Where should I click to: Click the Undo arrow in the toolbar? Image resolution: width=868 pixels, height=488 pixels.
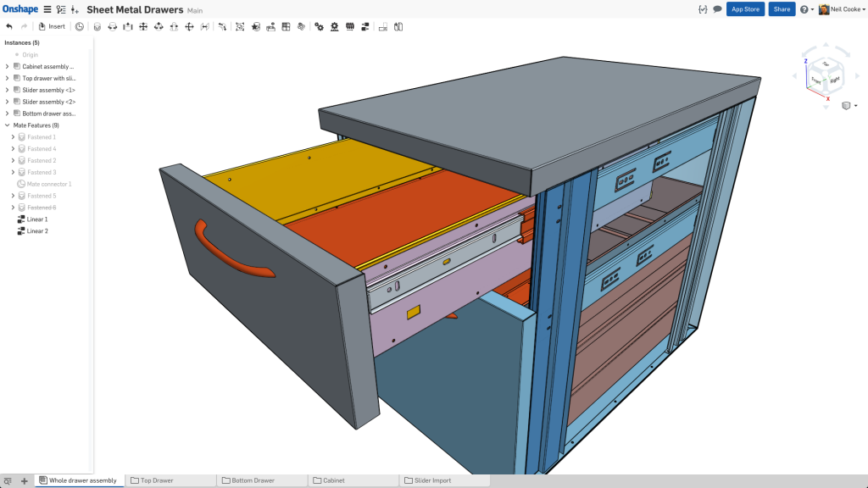(9, 26)
